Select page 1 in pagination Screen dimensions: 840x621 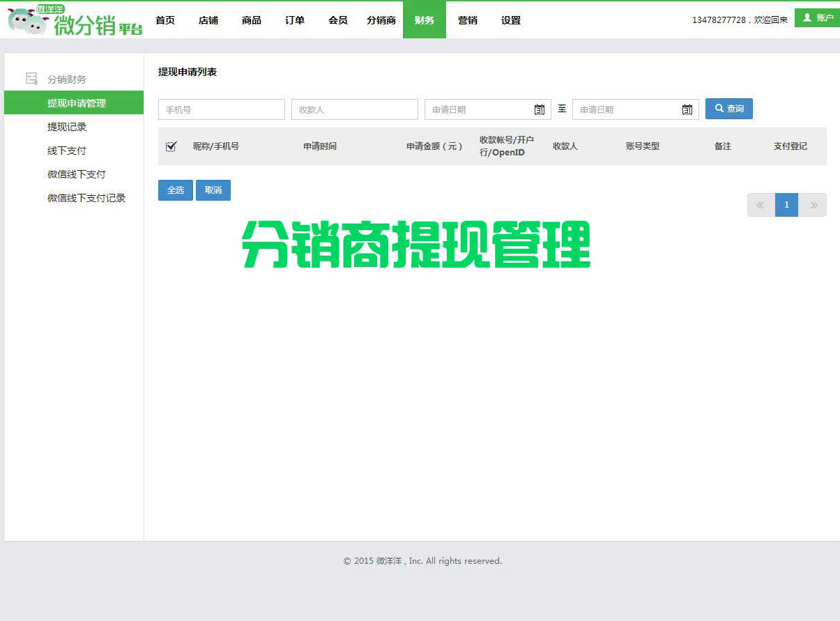pos(786,205)
